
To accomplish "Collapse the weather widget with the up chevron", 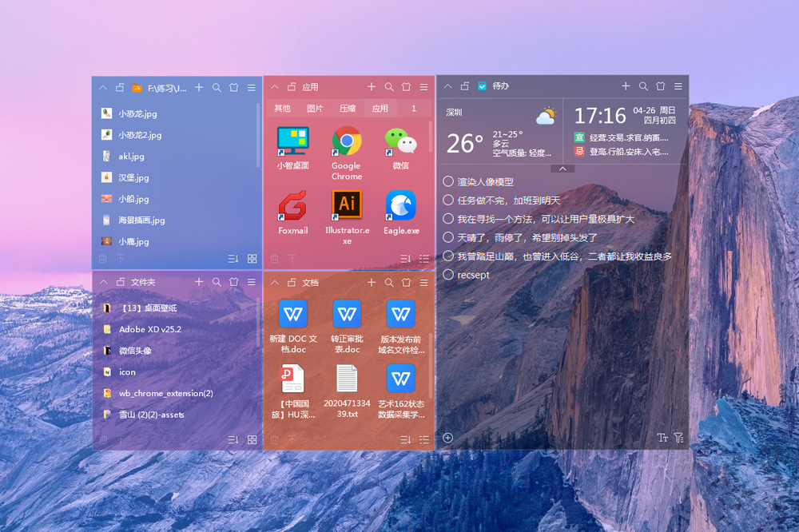I will pyautogui.click(x=562, y=169).
